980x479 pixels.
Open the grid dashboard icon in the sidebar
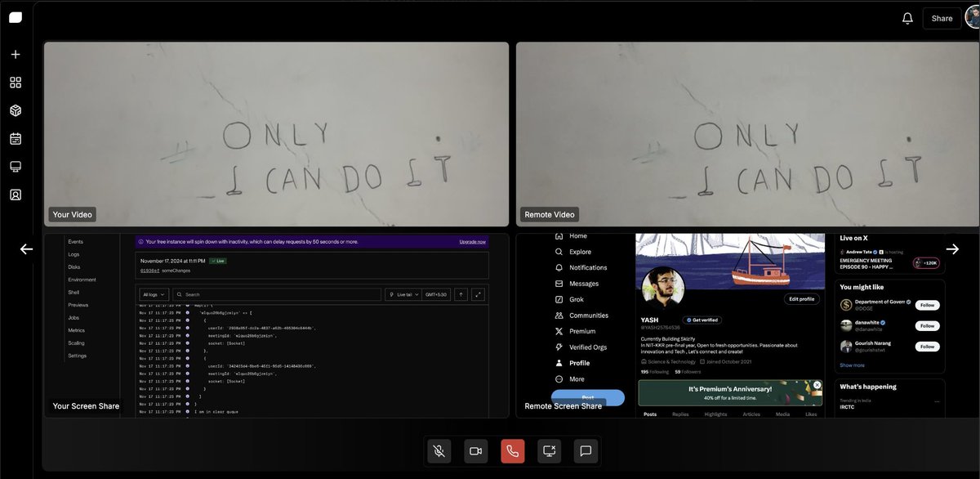pos(16,83)
